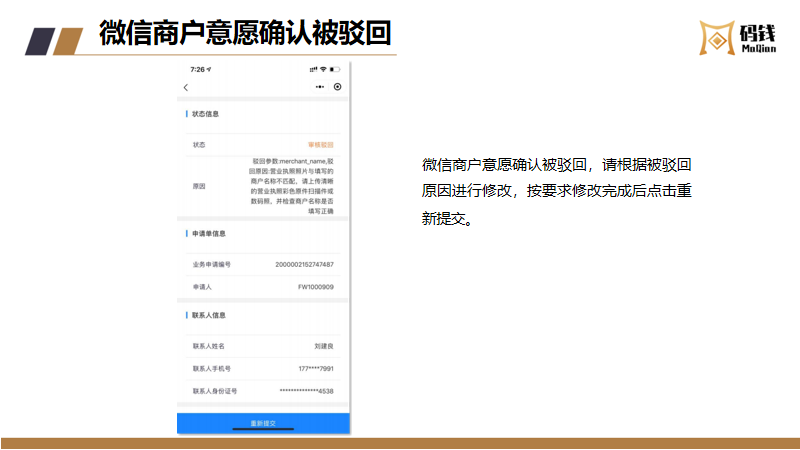Tap the cellular signal bars icon
The height and width of the screenshot is (450, 800).
click(x=313, y=70)
